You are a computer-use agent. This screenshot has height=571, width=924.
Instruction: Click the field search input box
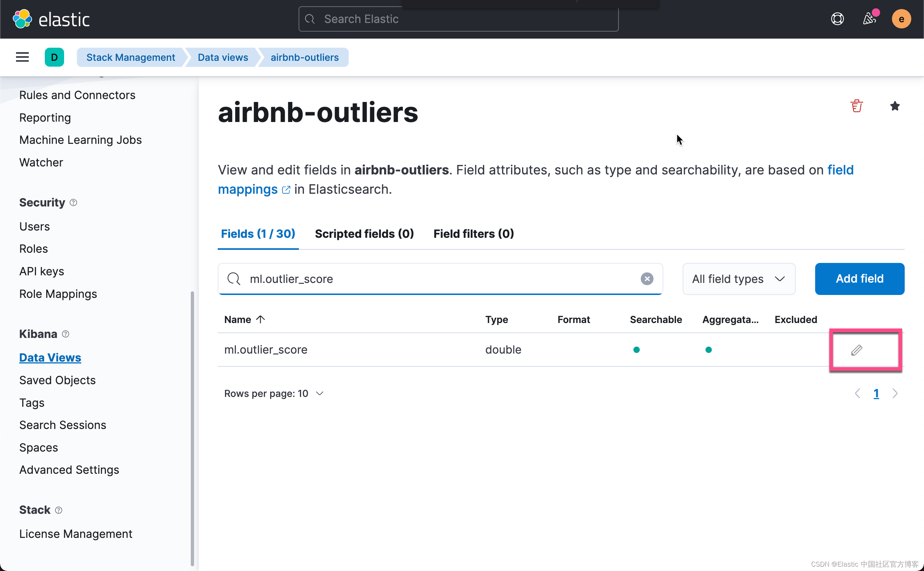pos(440,279)
